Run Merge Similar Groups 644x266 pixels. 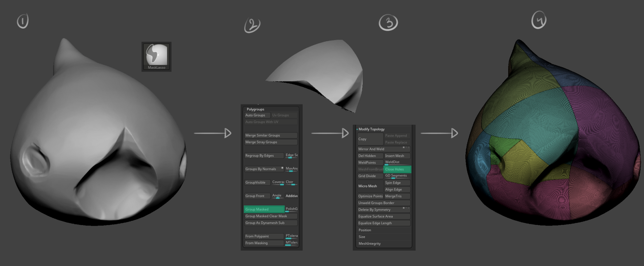point(271,136)
